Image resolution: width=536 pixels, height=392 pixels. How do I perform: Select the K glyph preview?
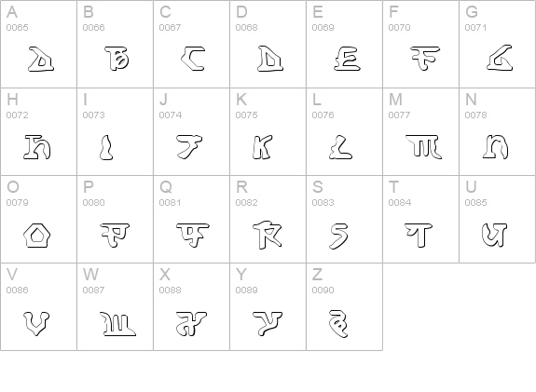click(x=262, y=147)
